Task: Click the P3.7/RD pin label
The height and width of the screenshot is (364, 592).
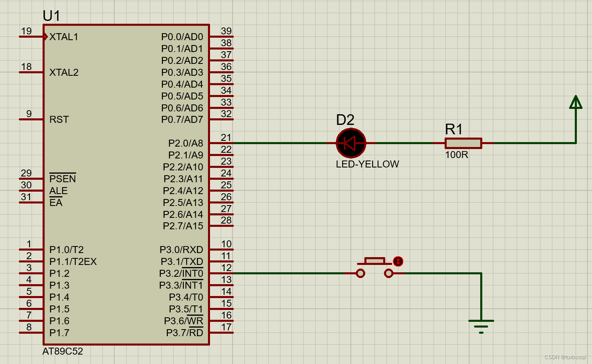Action: coord(185,332)
